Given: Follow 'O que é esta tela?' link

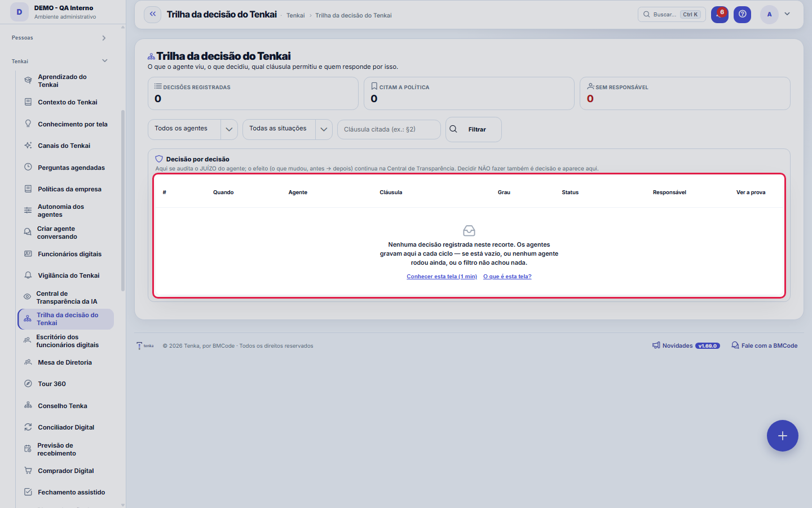Looking at the screenshot, I should (507, 277).
